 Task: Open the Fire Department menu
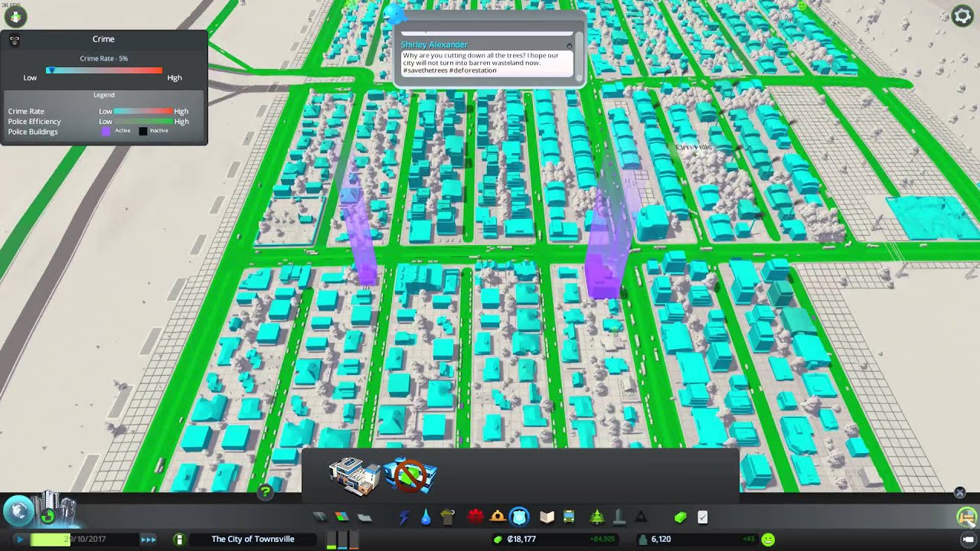pyautogui.click(x=497, y=517)
